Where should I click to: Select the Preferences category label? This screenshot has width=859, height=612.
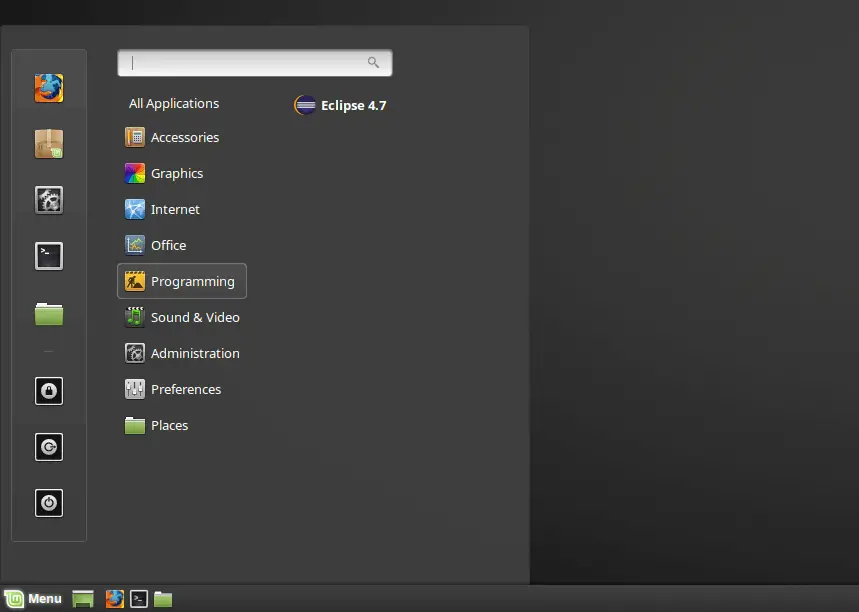pos(186,390)
